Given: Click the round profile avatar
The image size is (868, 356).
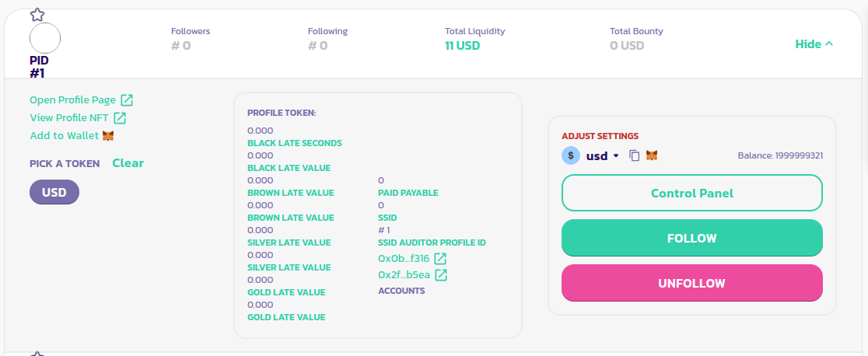Looking at the screenshot, I should [44, 38].
